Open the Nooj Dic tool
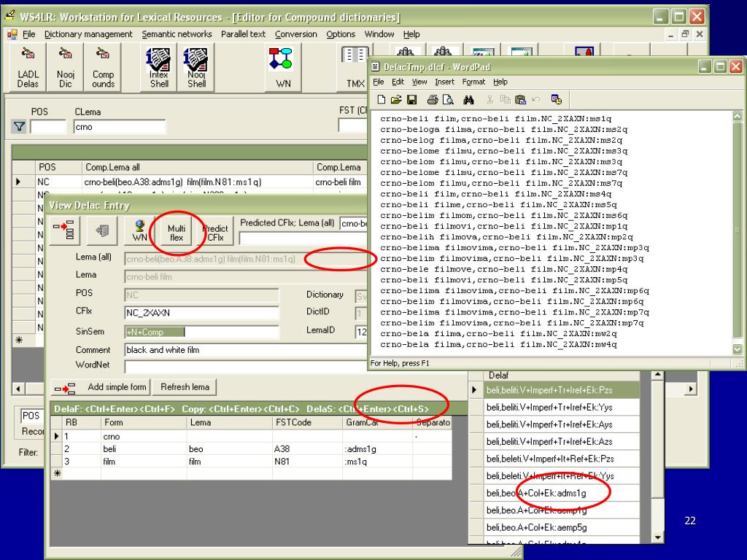Screen dimensions: 747x560 65,67
